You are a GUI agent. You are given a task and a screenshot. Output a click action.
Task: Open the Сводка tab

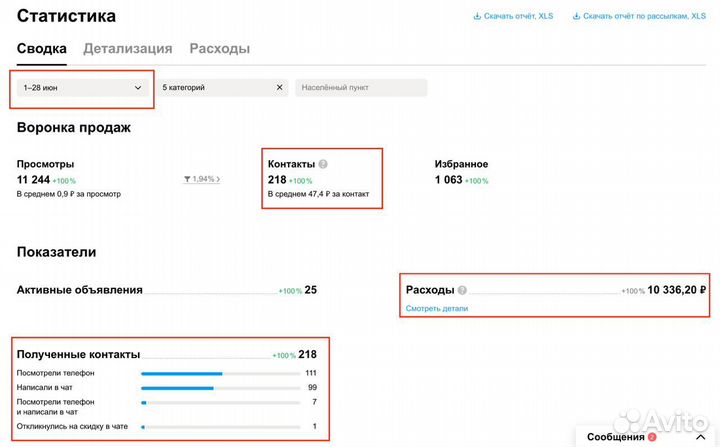coord(41,49)
